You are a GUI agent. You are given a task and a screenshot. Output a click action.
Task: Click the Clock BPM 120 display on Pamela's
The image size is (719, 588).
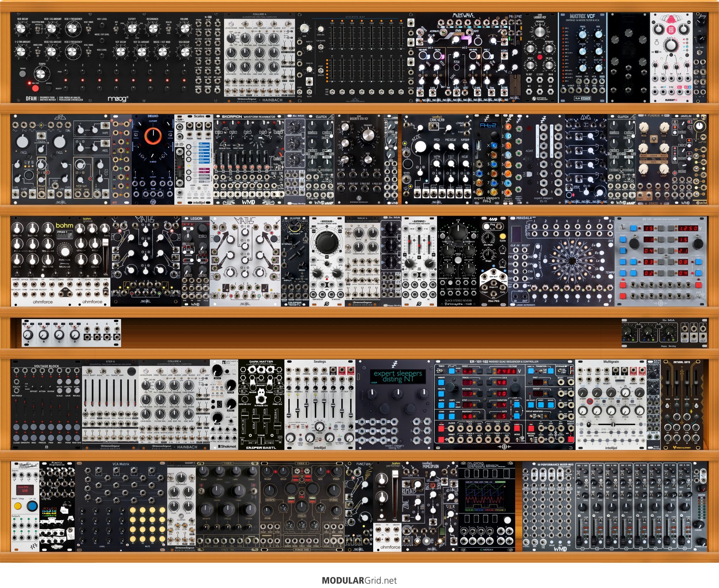(25, 489)
